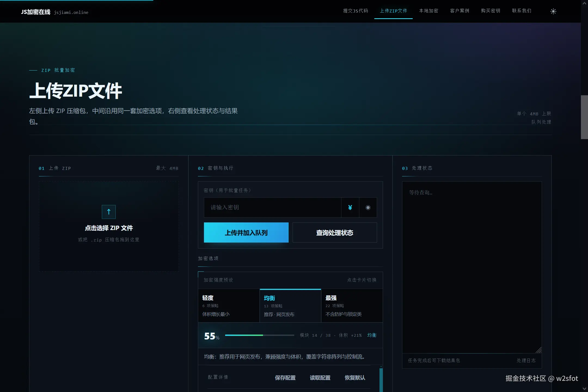Click the options panel inner scrollbar

click(x=381, y=380)
